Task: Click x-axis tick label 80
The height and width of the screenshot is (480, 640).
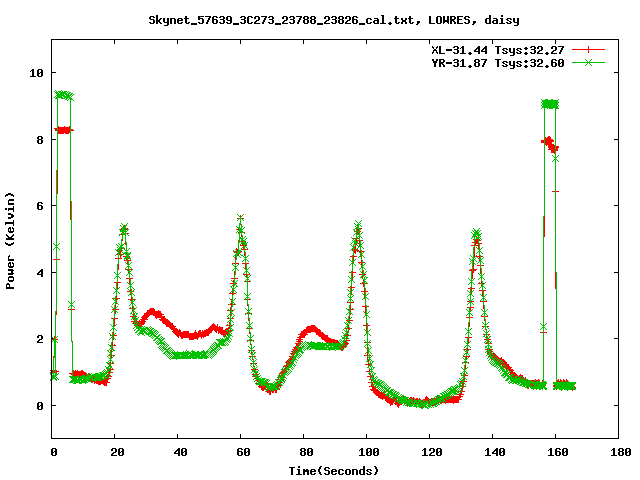Action: tap(306, 452)
